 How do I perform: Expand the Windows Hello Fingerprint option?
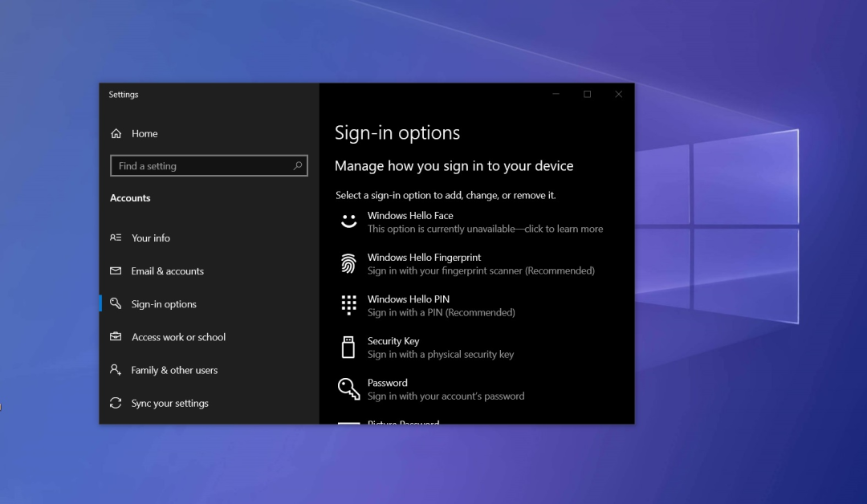coord(424,258)
